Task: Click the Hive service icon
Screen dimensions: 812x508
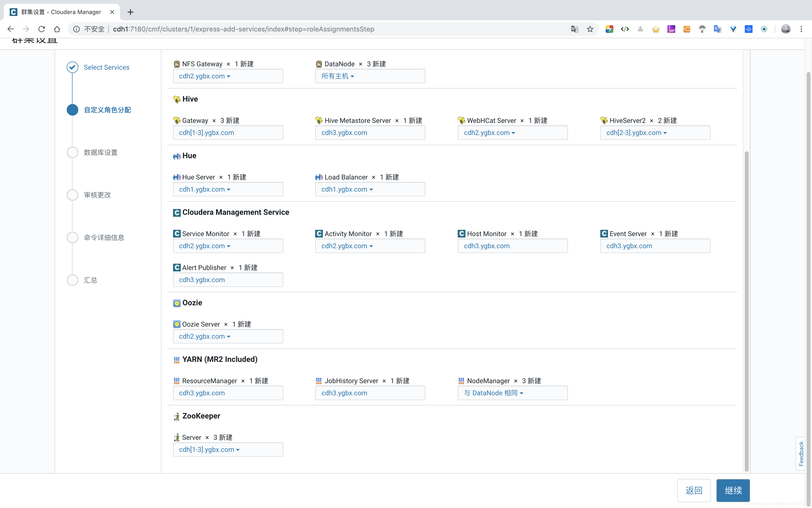Action: coord(177,99)
